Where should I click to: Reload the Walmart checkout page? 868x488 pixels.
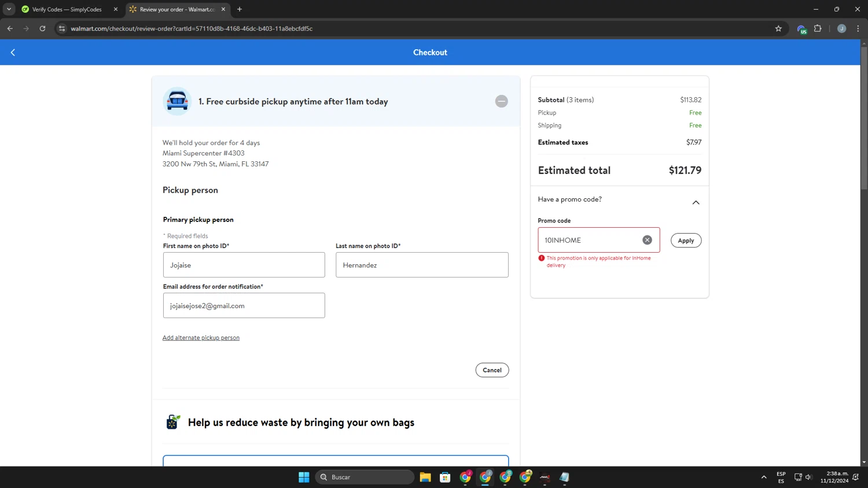[x=42, y=28]
